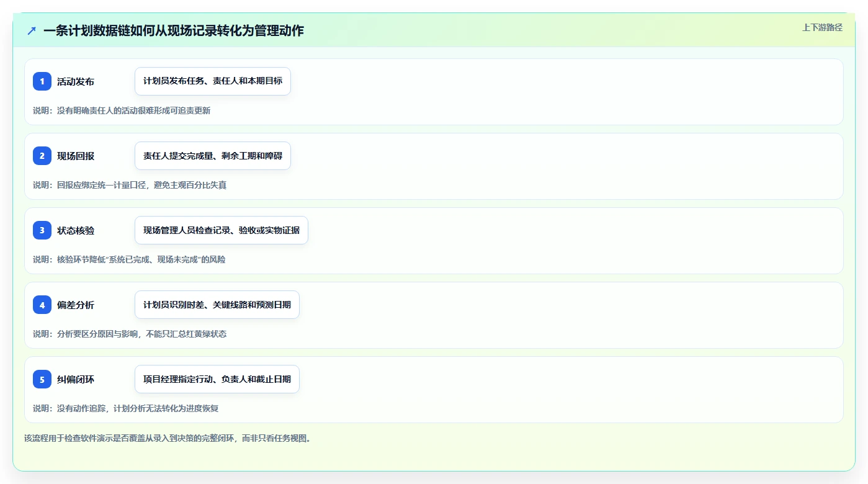Image resolution: width=868 pixels, height=484 pixels.
Task: Click the step 4 number badge
Action: tap(42, 305)
